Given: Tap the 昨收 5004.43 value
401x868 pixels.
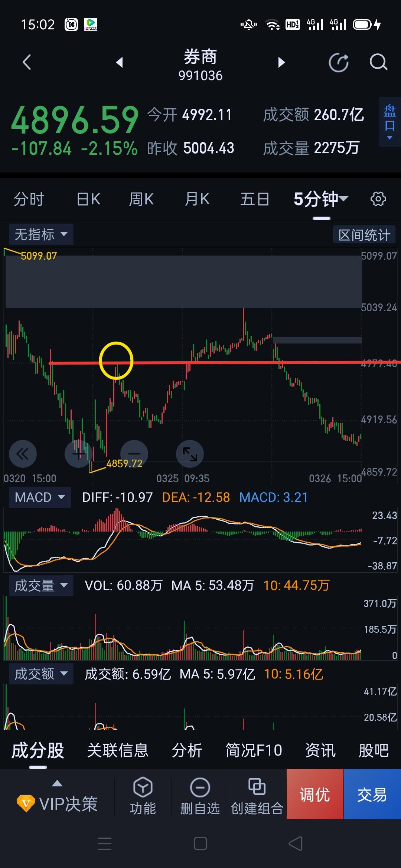Looking at the screenshot, I should tap(209, 148).
